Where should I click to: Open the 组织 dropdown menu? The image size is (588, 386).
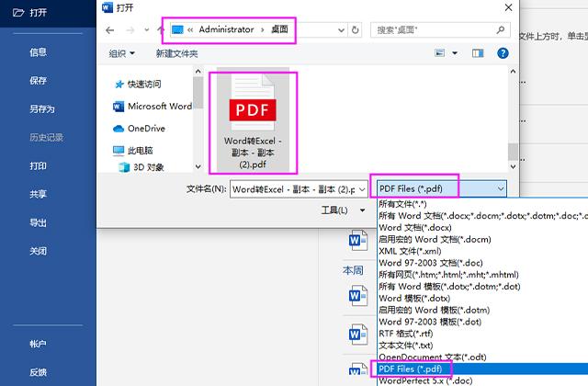click(x=121, y=53)
